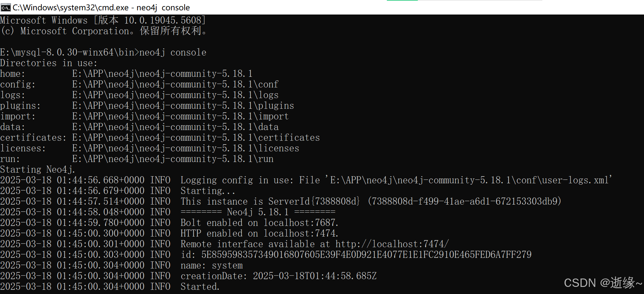
Task: Click 'Bolt enabled on localhost:7687' message
Action: (x=259, y=223)
